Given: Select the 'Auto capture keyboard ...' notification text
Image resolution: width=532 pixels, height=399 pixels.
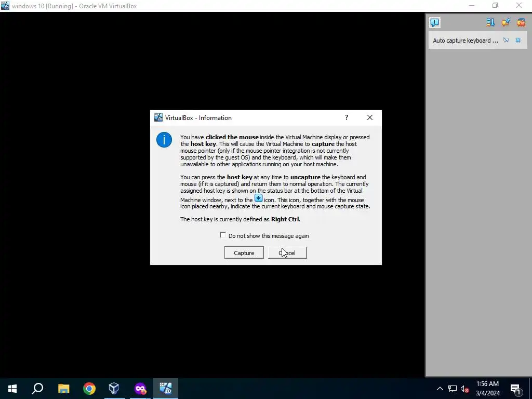Looking at the screenshot, I should 465,41.
